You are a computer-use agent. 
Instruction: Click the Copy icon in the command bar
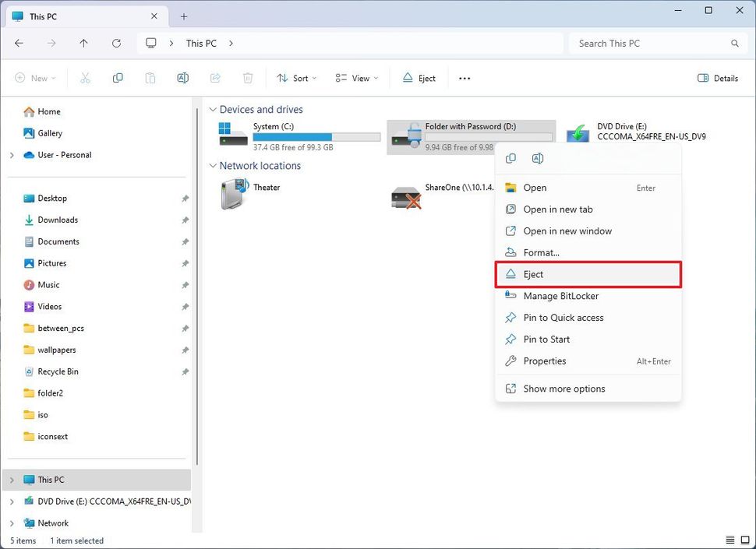(x=118, y=78)
